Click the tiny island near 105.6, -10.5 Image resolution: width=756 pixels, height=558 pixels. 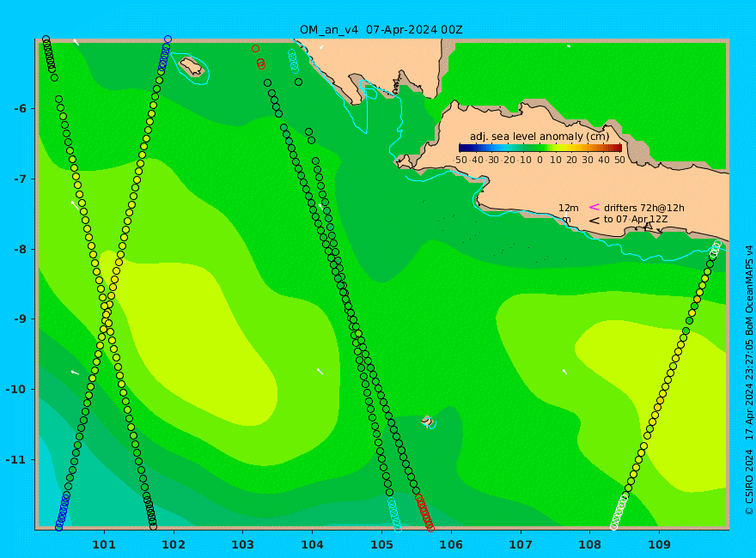[427, 421]
